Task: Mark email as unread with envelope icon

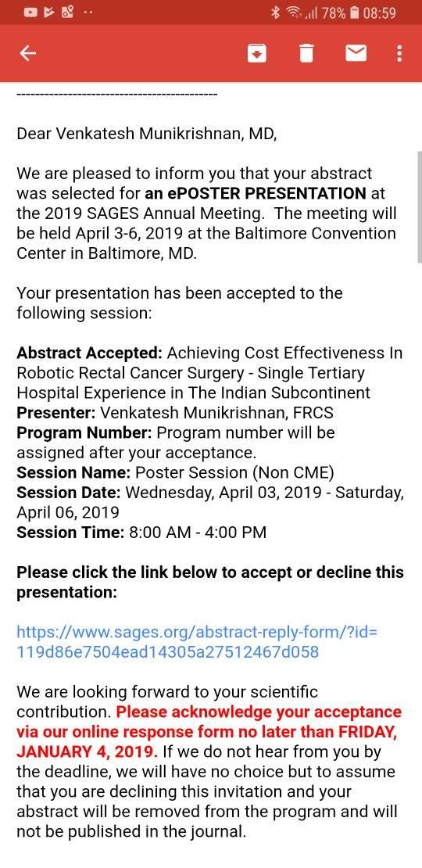Action: pos(356,53)
